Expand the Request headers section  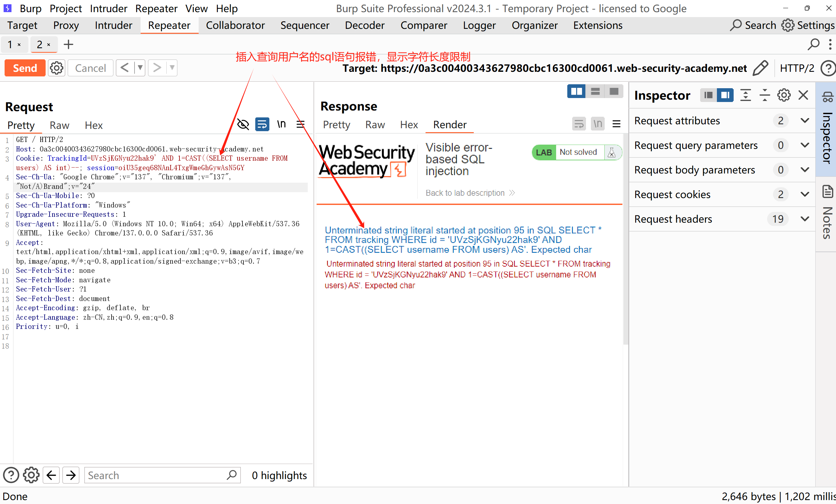pos(805,219)
